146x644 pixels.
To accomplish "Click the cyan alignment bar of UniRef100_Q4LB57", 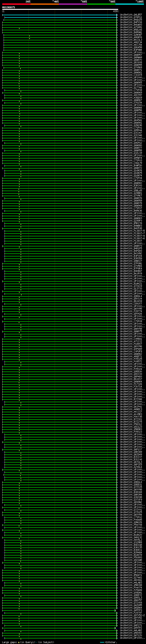I will tap(60, 15).
